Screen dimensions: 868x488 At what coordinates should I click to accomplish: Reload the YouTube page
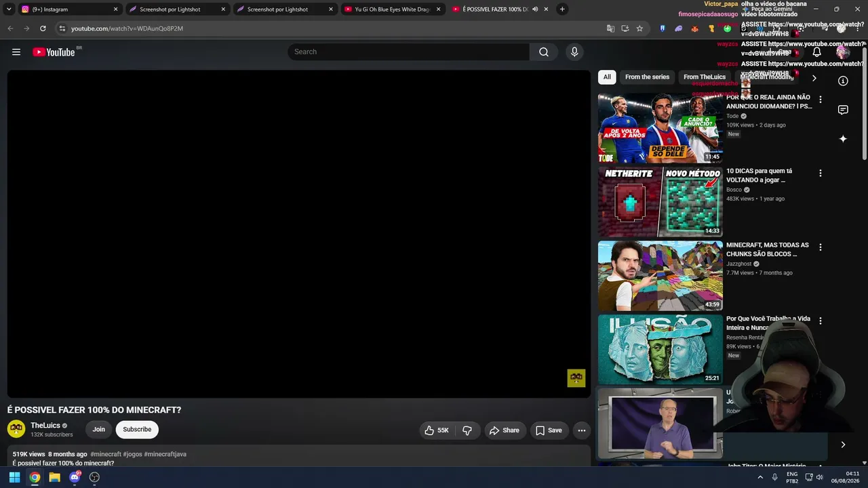click(43, 28)
